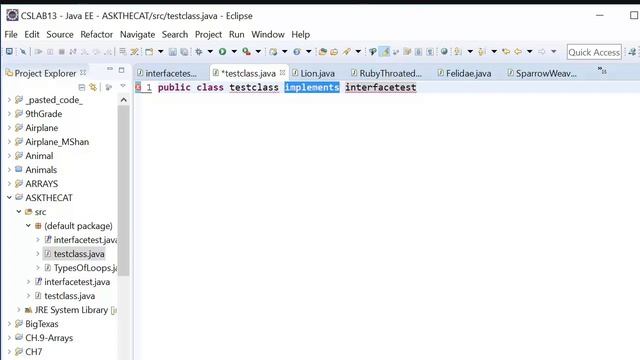The width and height of the screenshot is (640, 360).
Task: Switch to the SparrowWeav editor tab
Action: (542, 73)
